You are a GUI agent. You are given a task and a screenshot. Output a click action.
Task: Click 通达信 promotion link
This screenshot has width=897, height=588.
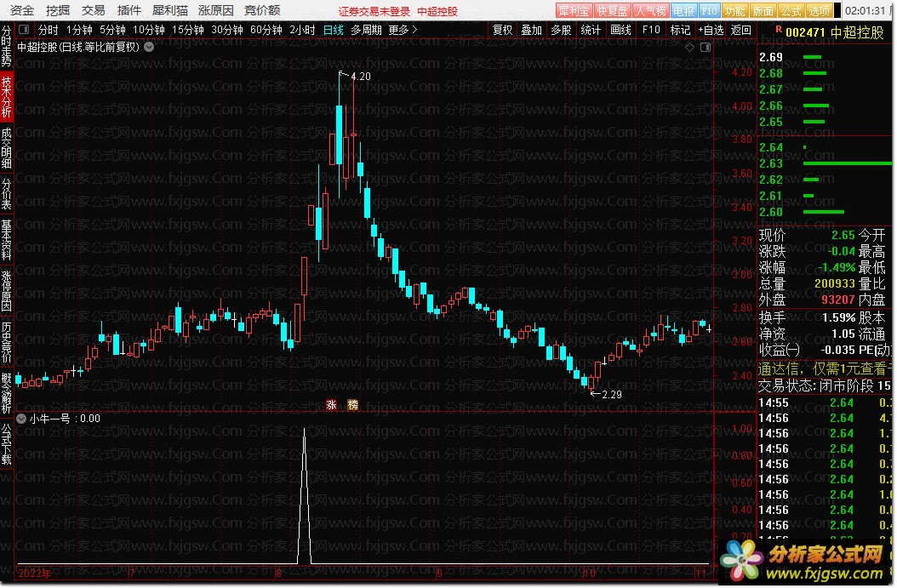tap(825, 369)
